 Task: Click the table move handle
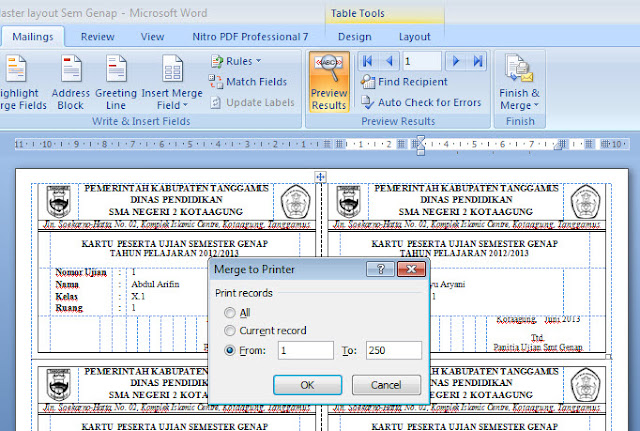[320, 177]
